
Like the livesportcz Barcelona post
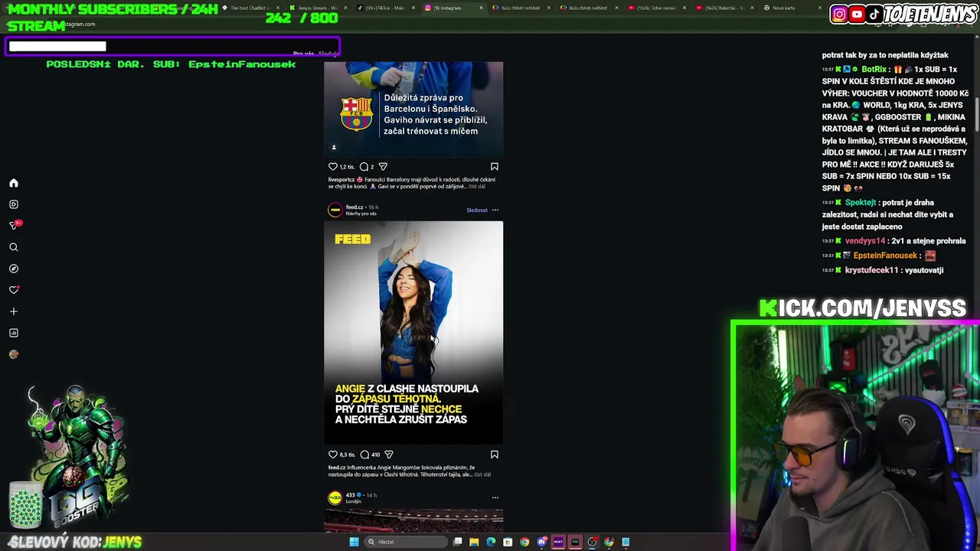pyautogui.click(x=333, y=166)
